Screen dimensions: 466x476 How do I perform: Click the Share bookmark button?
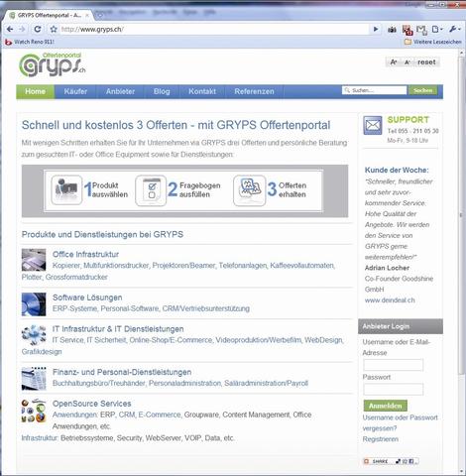click(x=391, y=461)
